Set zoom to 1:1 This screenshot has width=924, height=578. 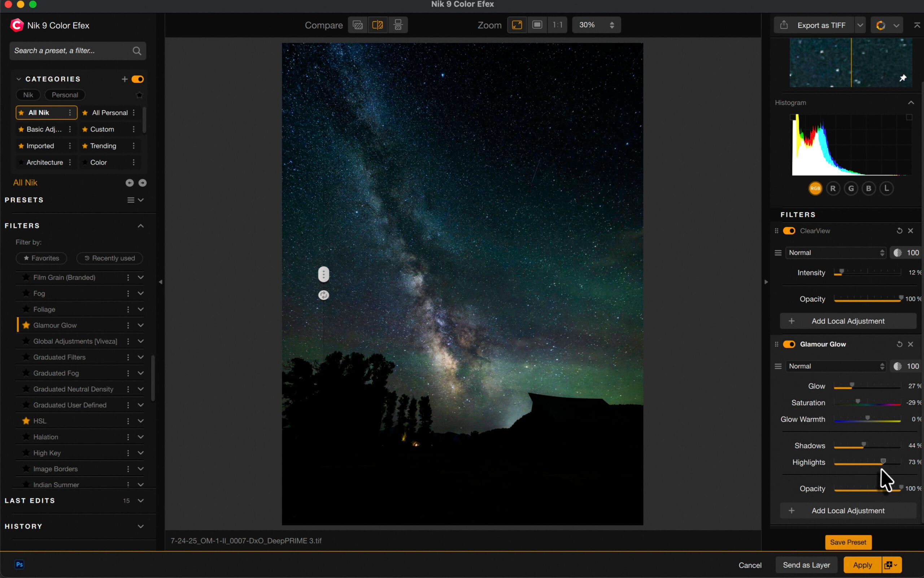point(557,25)
